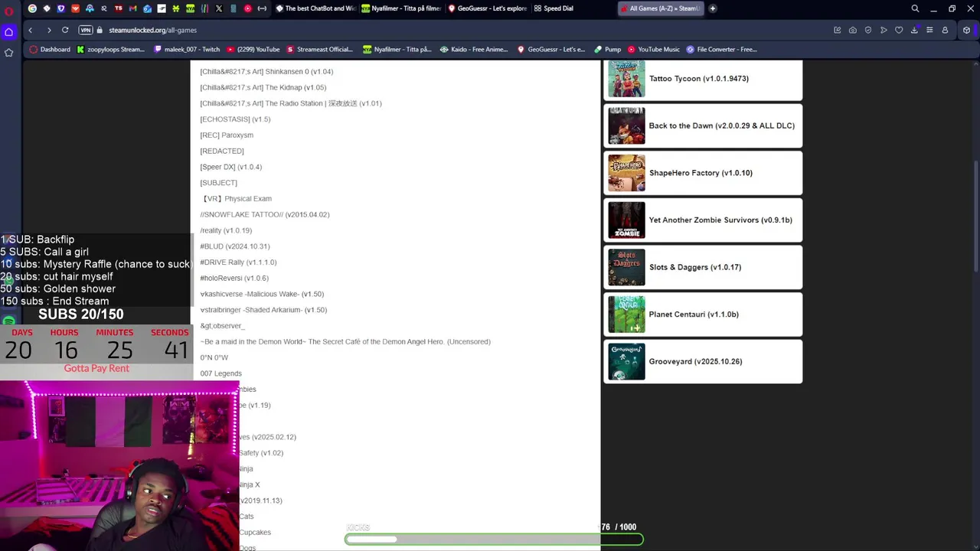This screenshot has width=980, height=551.
Task: Open Back to the Dawn game card
Action: tap(703, 126)
